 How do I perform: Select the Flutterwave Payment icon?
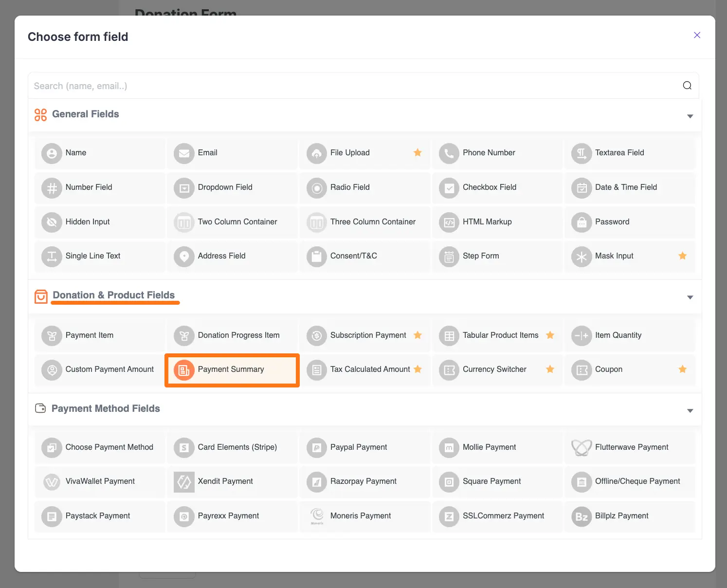click(x=581, y=447)
